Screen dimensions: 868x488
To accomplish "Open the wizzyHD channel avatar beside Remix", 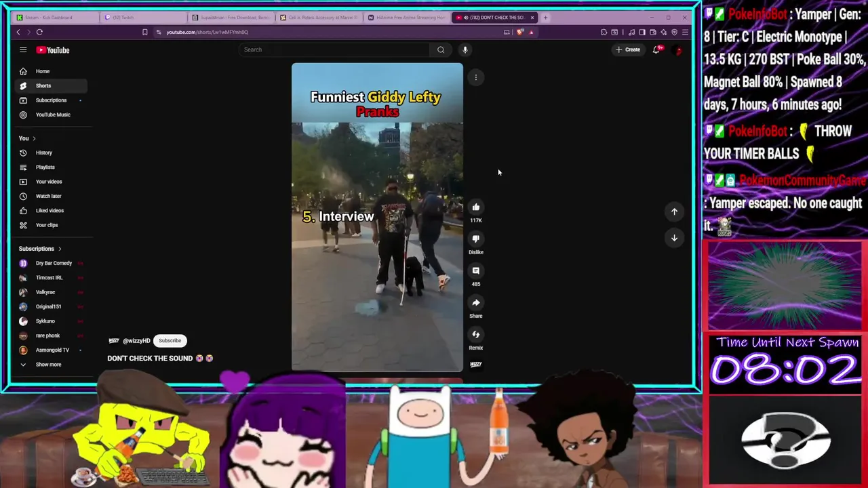I will (476, 365).
